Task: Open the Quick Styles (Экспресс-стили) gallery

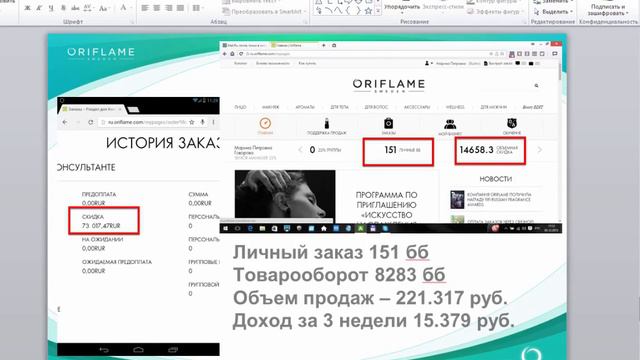Action: tap(443, 7)
